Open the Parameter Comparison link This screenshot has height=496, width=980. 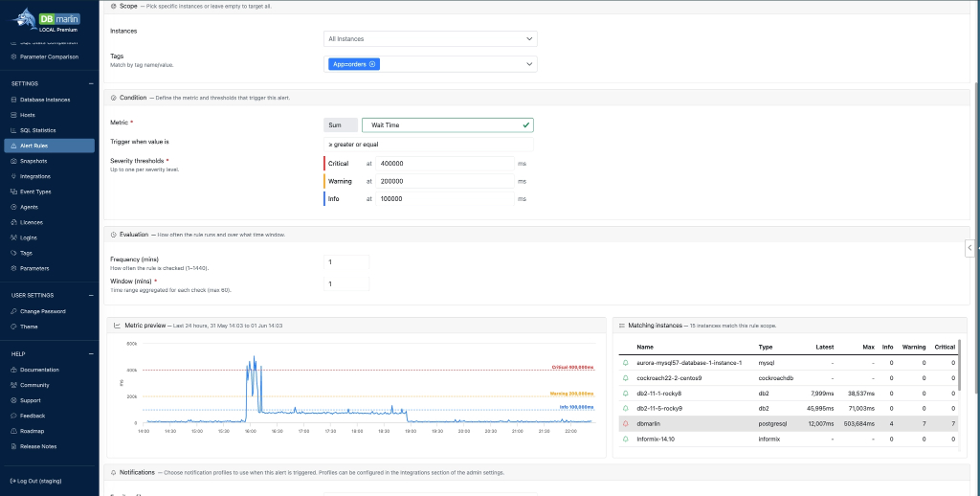click(50, 56)
